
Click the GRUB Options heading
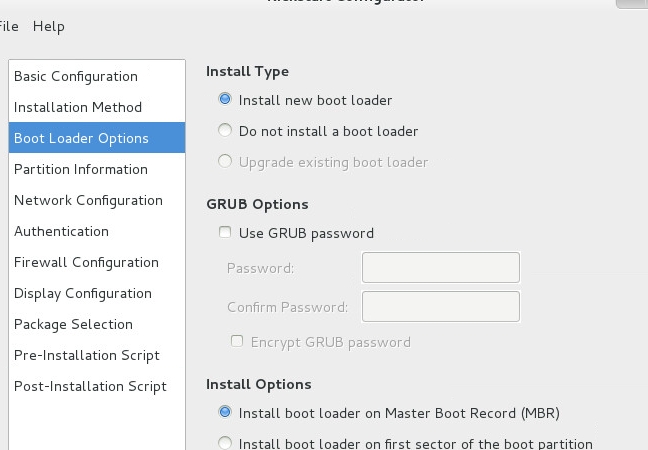pyautogui.click(x=257, y=204)
